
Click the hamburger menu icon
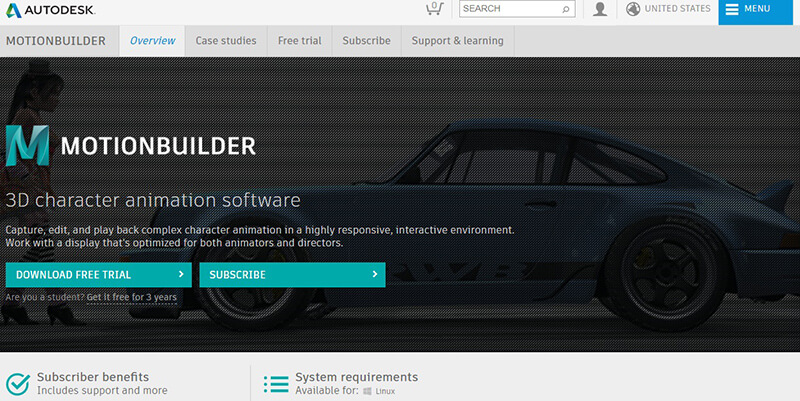(x=732, y=9)
